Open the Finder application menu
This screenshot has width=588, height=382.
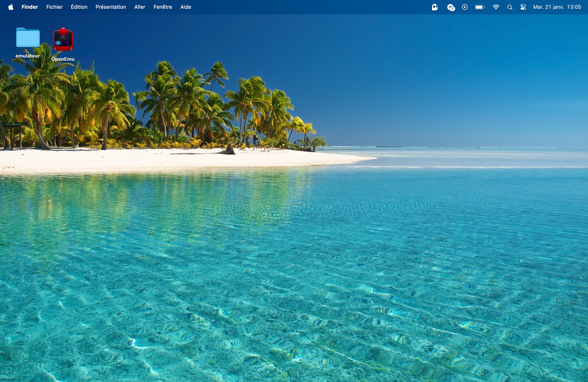click(x=30, y=7)
